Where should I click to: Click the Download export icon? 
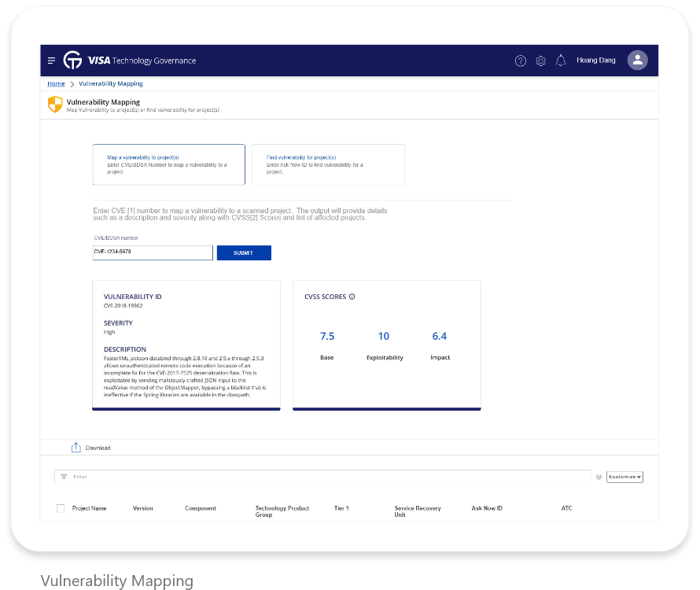[76, 448]
